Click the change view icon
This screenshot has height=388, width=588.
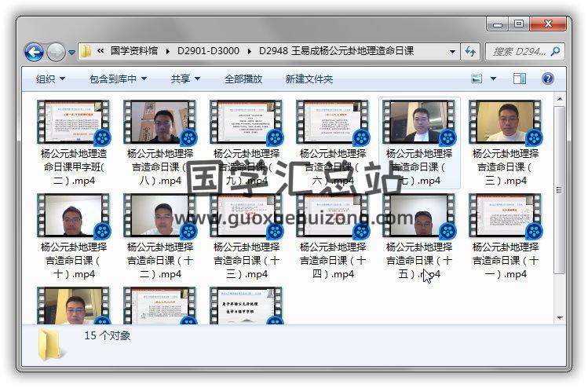(477, 79)
